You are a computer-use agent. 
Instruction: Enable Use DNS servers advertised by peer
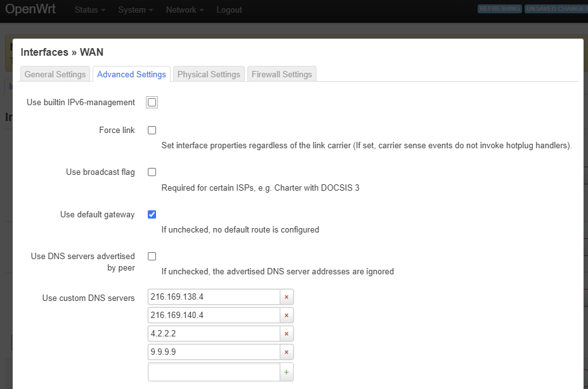[151, 256]
